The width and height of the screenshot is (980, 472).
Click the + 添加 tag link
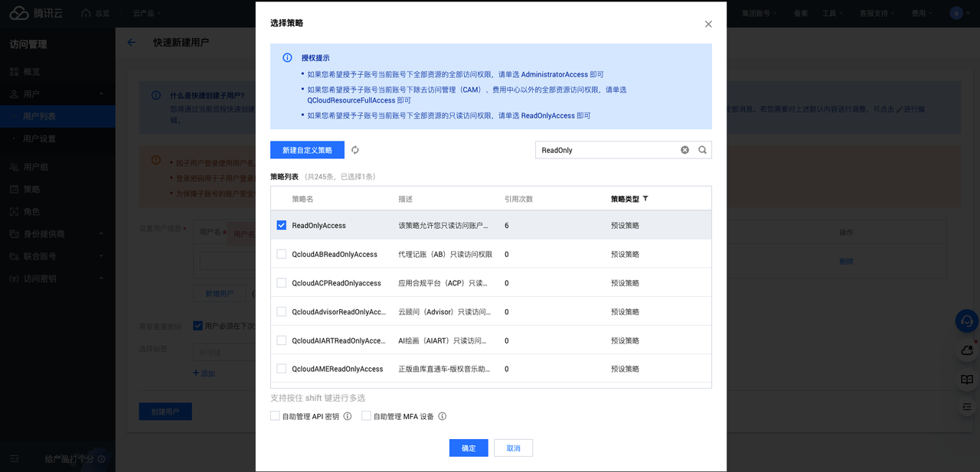[x=204, y=373]
